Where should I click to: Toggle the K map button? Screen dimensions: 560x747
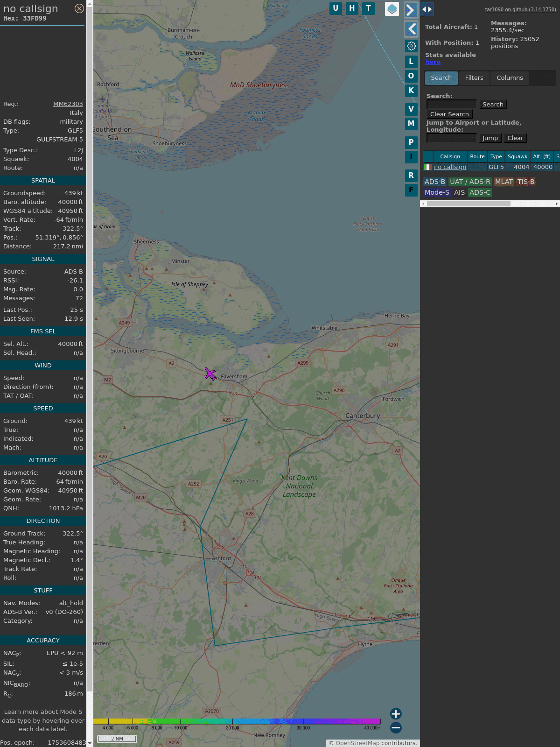pos(411,90)
